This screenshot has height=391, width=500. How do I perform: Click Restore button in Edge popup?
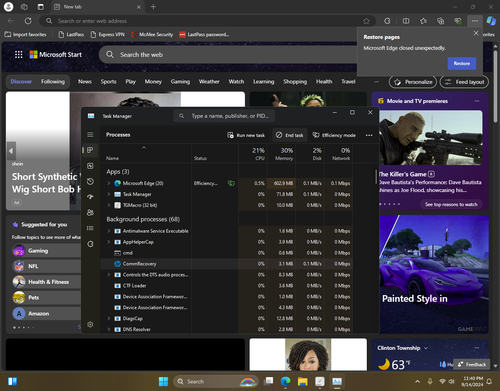(x=462, y=63)
